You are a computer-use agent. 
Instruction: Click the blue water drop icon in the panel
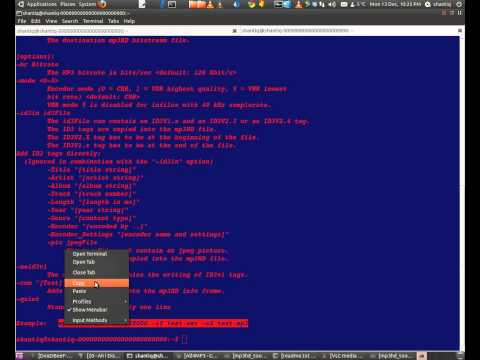(236, 4)
